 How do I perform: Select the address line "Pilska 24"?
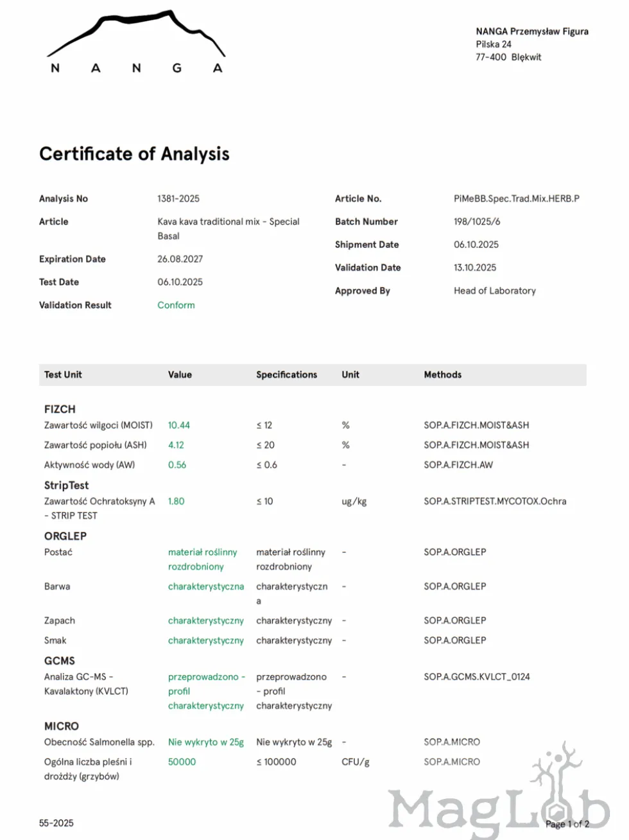494,44
